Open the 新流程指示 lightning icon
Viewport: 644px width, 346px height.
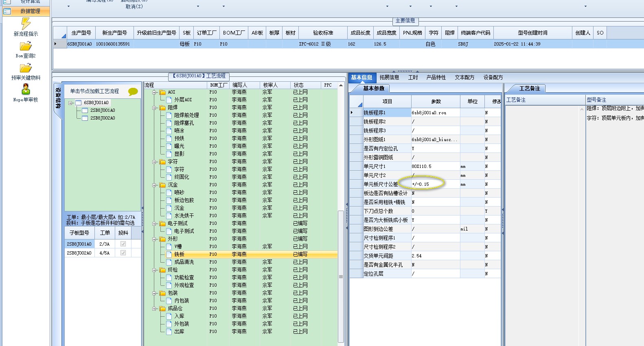[x=26, y=24]
